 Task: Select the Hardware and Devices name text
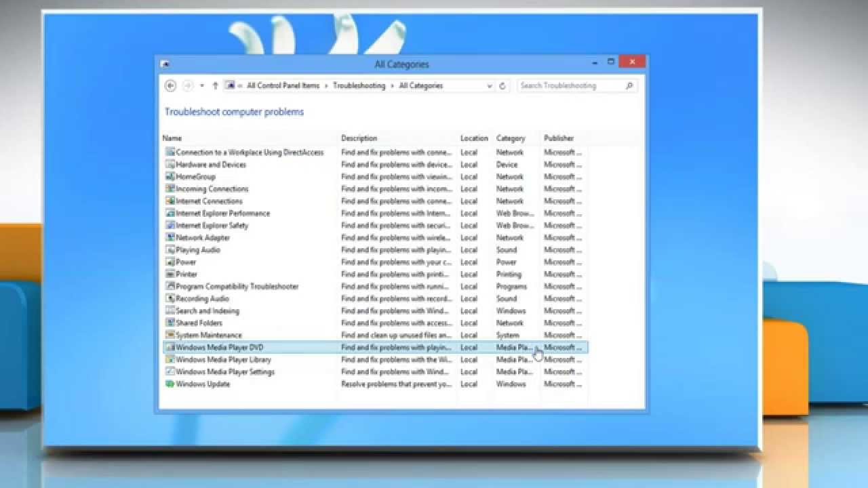[211, 165]
